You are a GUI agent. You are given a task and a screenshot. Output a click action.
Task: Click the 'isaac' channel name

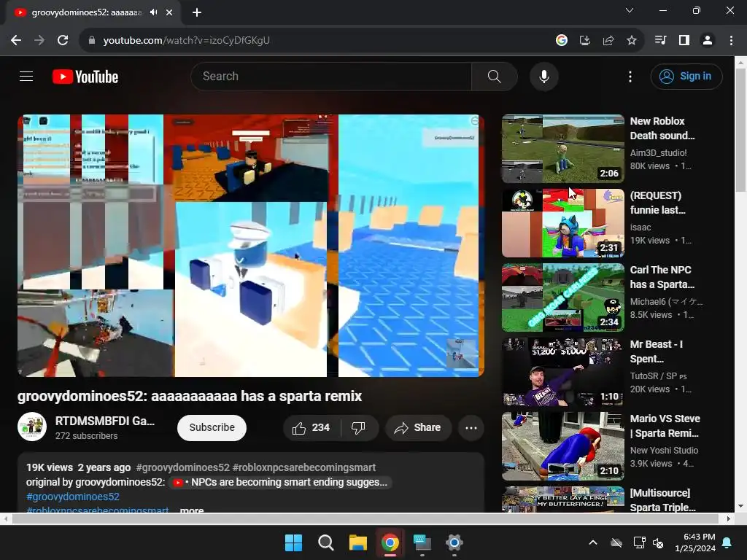pyautogui.click(x=640, y=227)
